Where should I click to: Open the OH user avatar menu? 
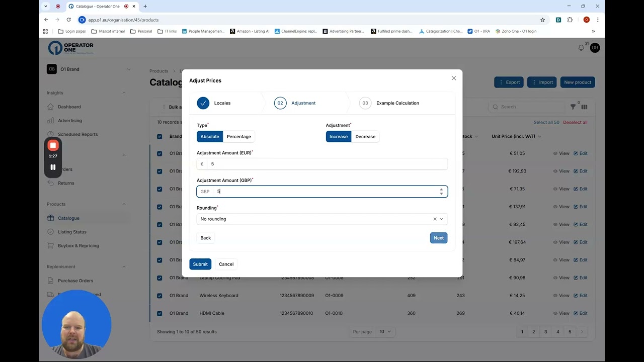click(595, 48)
